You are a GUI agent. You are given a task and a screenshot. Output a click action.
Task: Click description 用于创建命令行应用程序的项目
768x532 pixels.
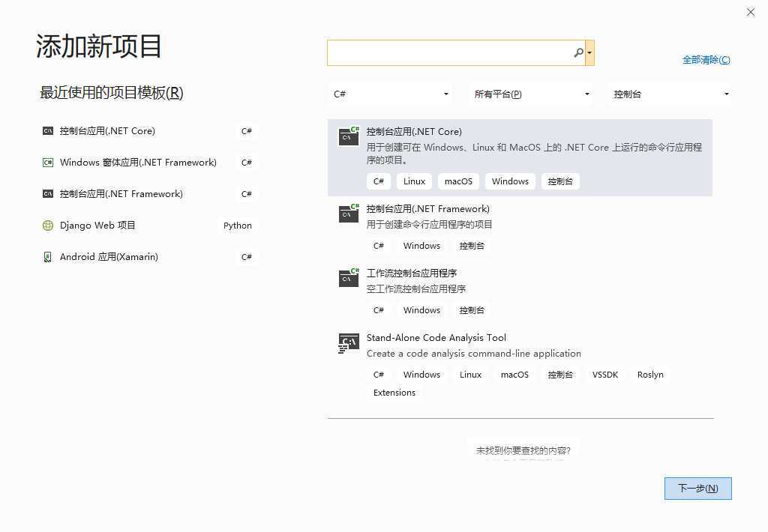point(429,225)
